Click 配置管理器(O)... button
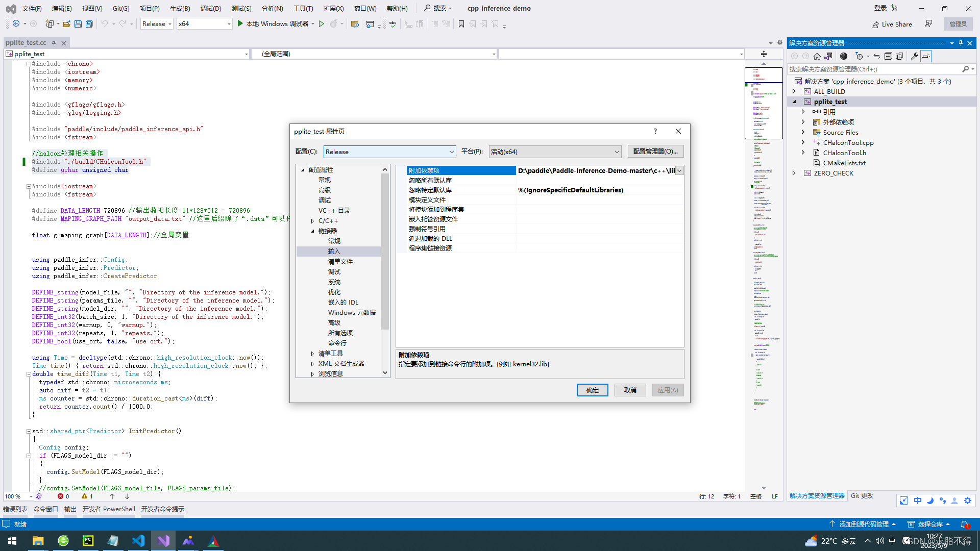Image resolution: width=980 pixels, height=551 pixels. click(x=655, y=152)
